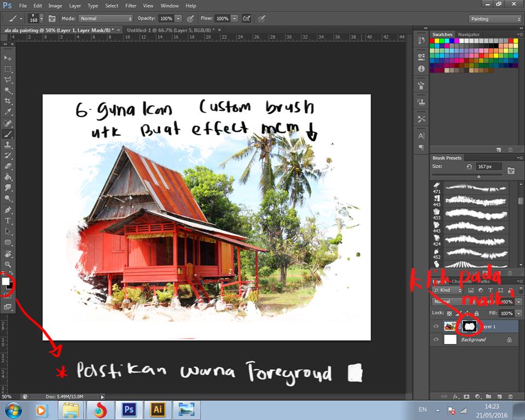
Task: Hide Layer 1 using its eye icon
Action: (x=436, y=326)
